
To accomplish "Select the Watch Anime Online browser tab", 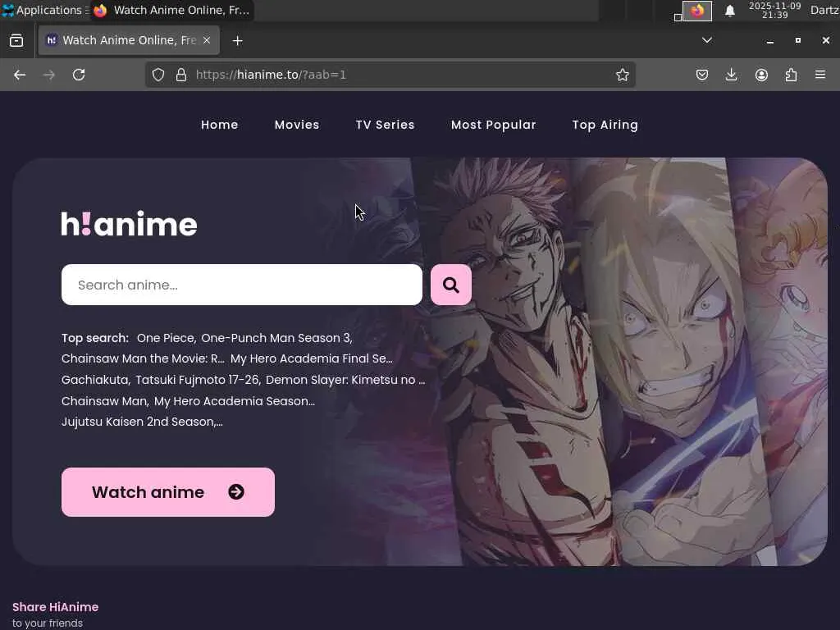I will pyautogui.click(x=129, y=40).
